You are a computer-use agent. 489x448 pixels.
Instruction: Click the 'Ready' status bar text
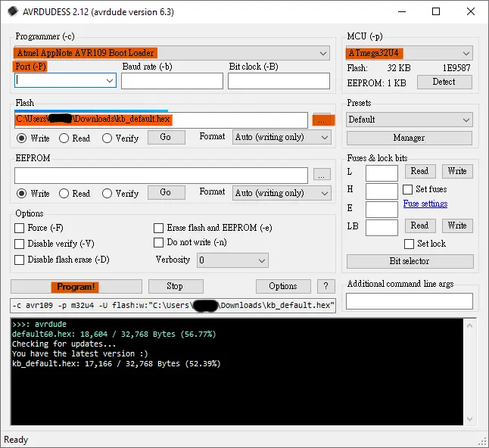(x=16, y=440)
